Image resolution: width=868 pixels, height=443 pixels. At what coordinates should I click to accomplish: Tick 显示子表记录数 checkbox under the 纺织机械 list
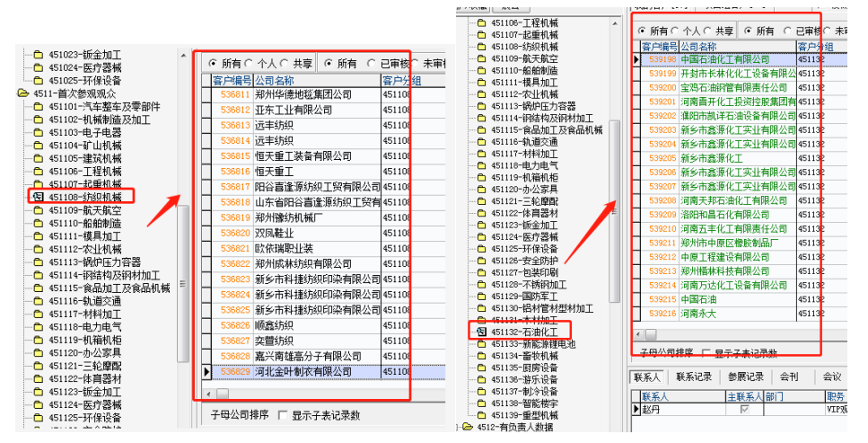pos(283,415)
